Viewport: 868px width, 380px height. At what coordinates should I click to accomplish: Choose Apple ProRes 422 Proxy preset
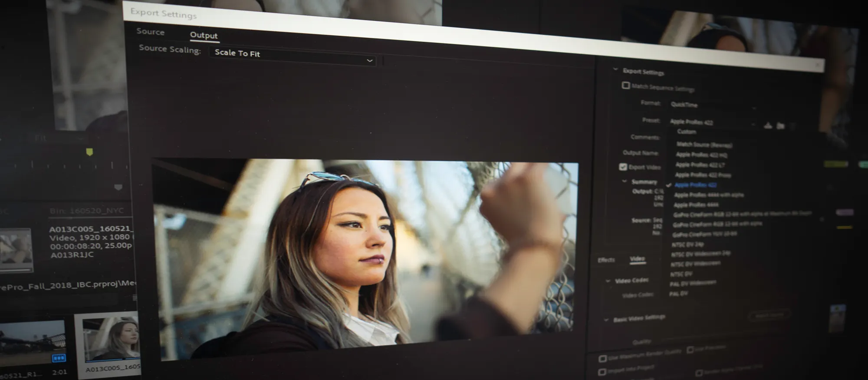[x=703, y=175]
